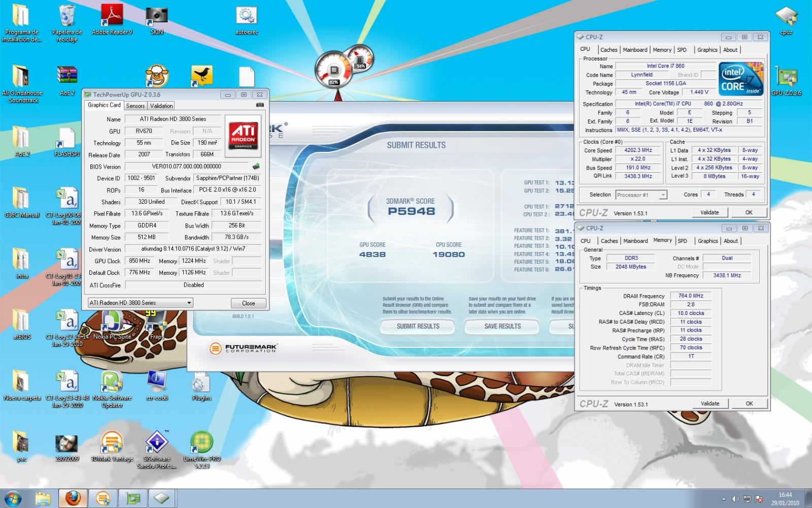Select Graphics tab in lower CPU-Z window

pos(708,241)
